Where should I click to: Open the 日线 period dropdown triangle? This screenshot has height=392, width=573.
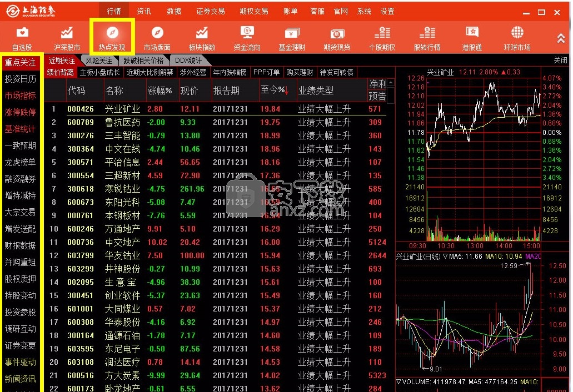[446, 257]
